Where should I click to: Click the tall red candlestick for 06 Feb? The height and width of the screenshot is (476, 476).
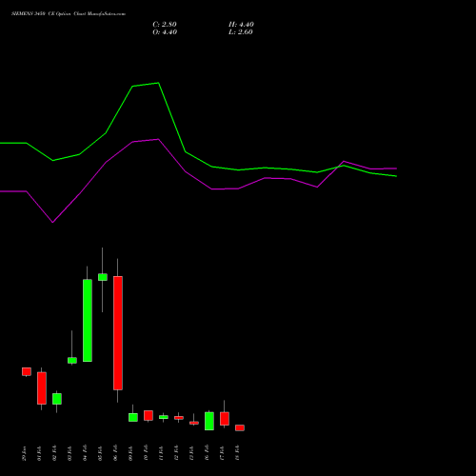coord(118,333)
